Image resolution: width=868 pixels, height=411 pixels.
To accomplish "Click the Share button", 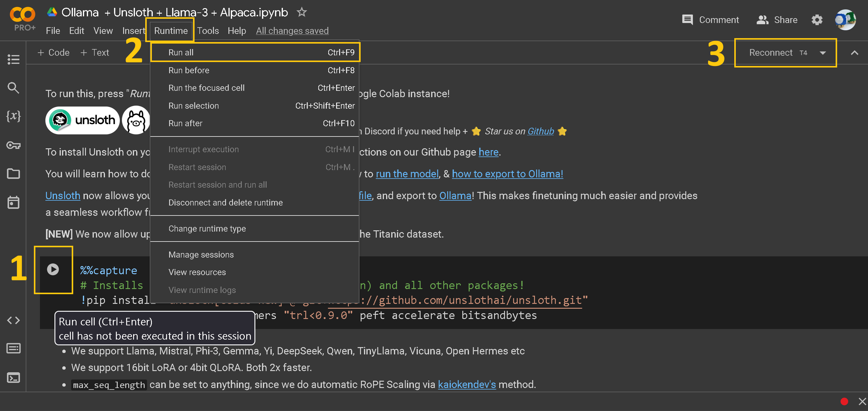I will pos(777,20).
